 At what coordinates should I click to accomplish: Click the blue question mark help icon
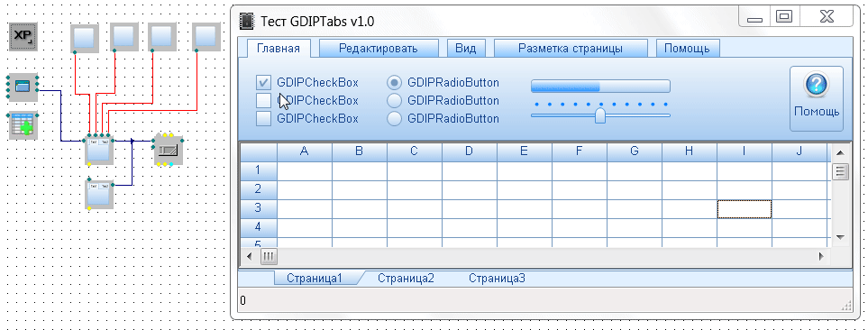pyautogui.click(x=817, y=85)
